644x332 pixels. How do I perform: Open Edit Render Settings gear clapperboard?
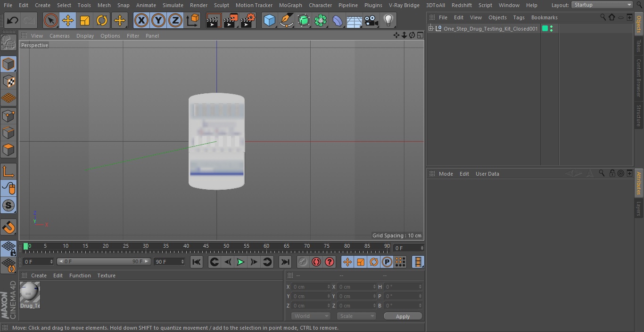tap(248, 20)
